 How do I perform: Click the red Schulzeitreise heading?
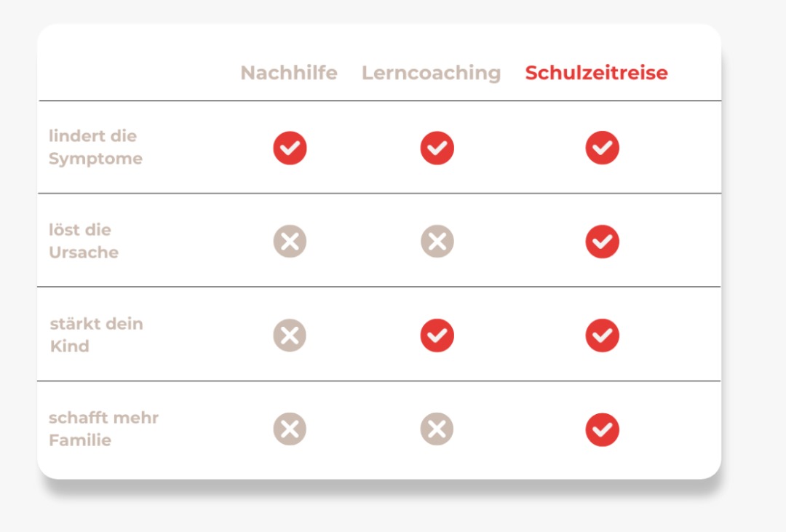pos(597,73)
